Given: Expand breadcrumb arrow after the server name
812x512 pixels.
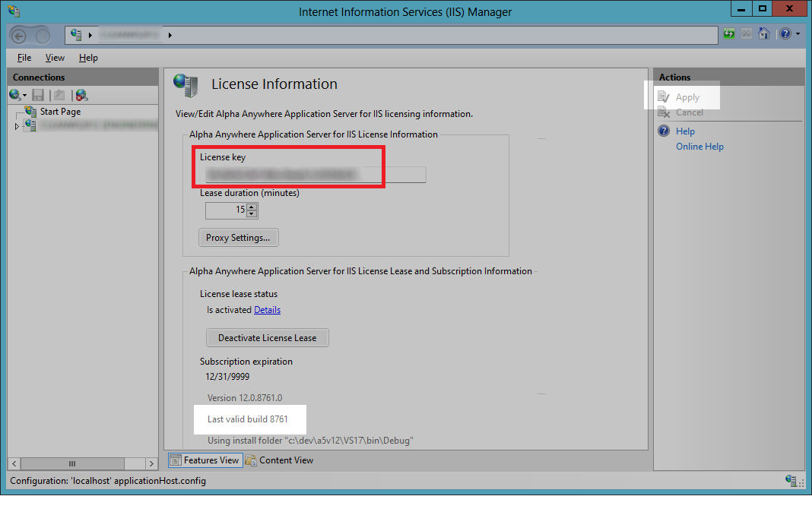Looking at the screenshot, I should [x=170, y=35].
